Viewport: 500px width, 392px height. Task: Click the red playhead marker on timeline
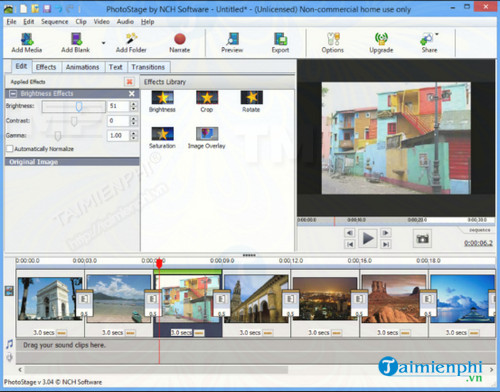[159, 263]
